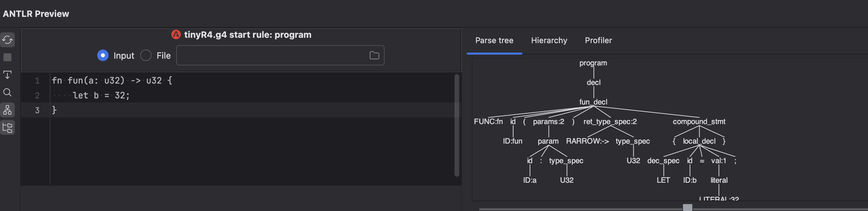Screen dimensions: 868x211
Task: Click the parse tree zoom slider handle
Action: (x=687, y=207)
